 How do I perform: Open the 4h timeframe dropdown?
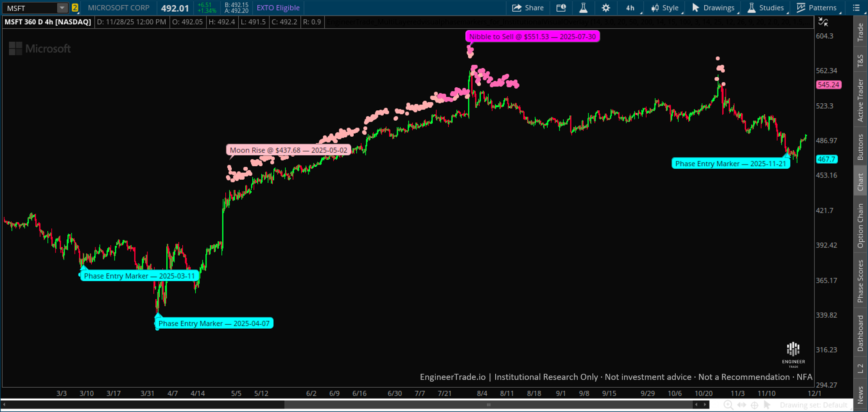630,7
